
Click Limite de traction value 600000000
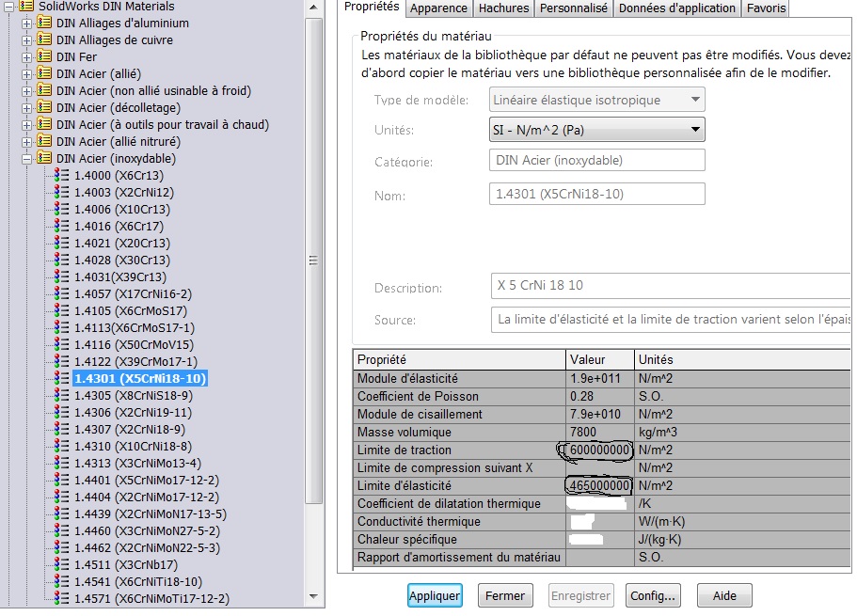point(599,450)
